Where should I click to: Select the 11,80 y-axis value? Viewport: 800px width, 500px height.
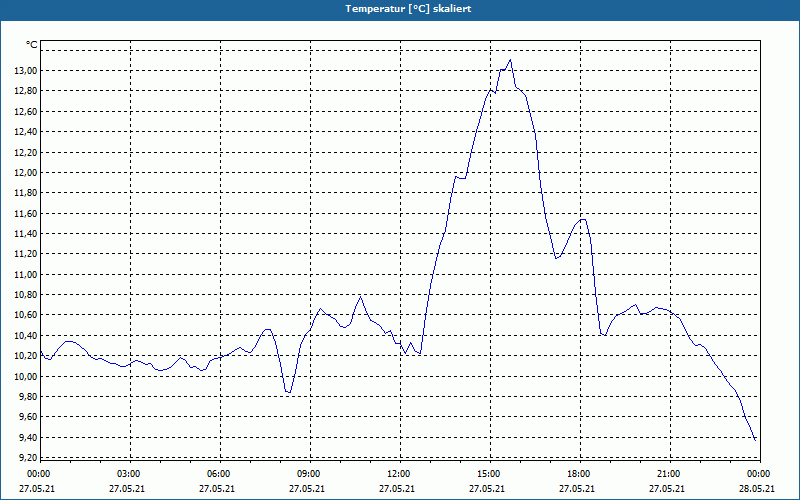[26, 193]
